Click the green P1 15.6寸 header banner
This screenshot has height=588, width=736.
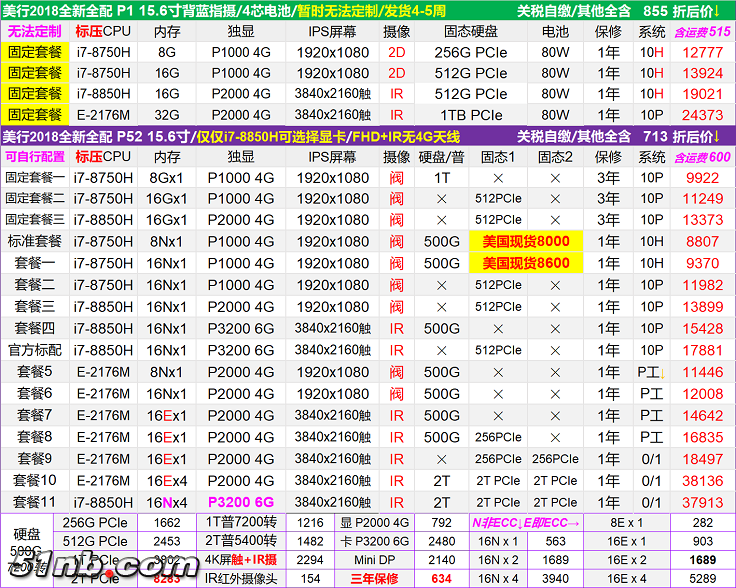pyautogui.click(x=367, y=10)
